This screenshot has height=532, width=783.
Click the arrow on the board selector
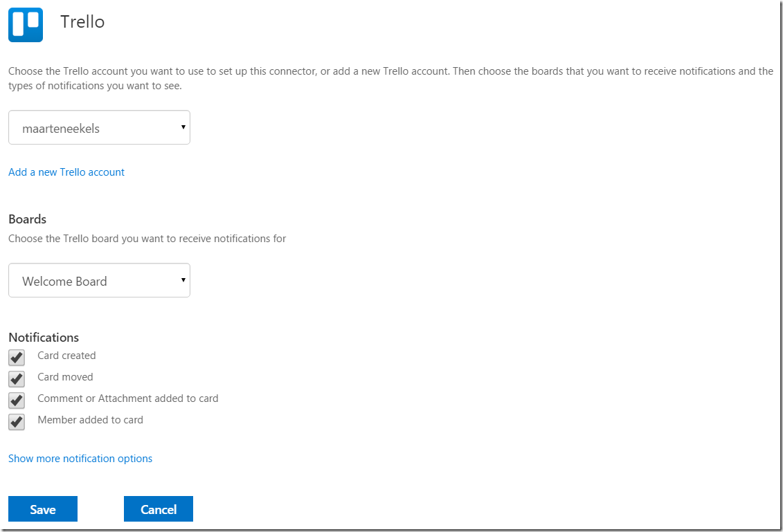(x=183, y=280)
